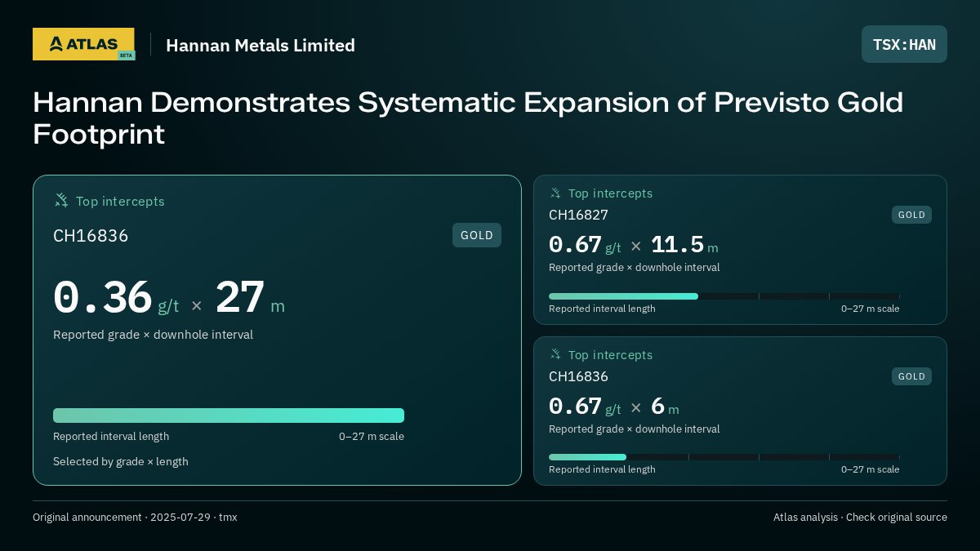Click the '0–27 m scale' label in the 0.36 g/t card
Screen dimensions: 980x551
372,436
